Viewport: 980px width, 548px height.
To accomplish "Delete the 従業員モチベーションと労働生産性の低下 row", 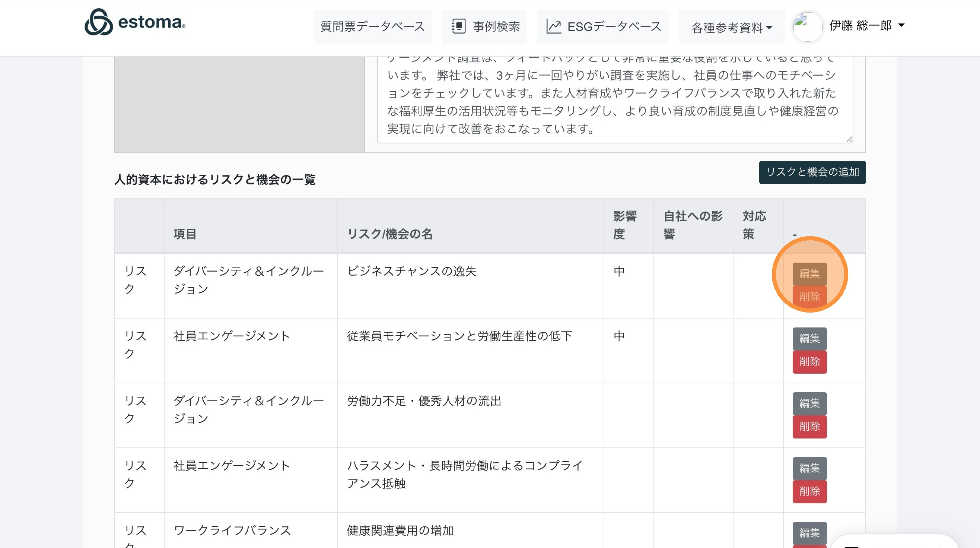I will [x=809, y=361].
